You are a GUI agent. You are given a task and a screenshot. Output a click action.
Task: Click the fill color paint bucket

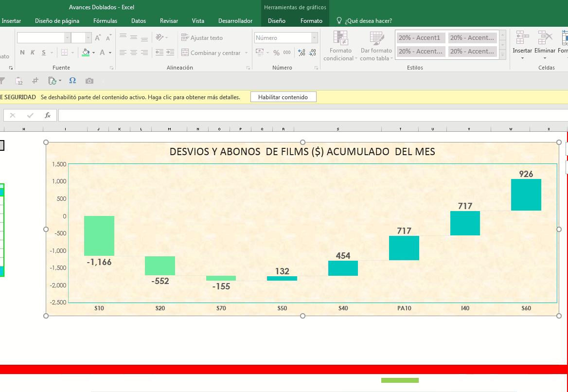tap(86, 53)
